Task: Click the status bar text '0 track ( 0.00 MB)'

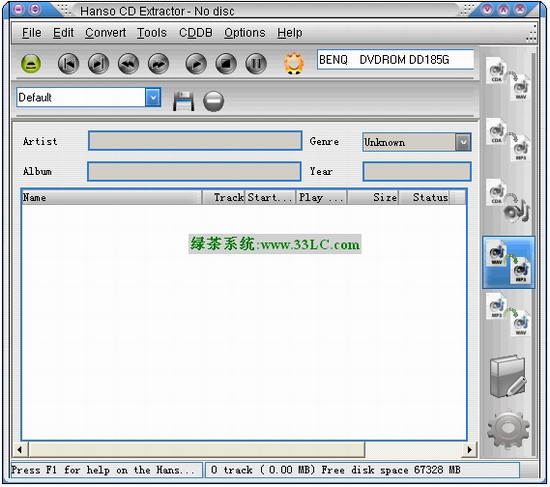Action: [x=263, y=470]
